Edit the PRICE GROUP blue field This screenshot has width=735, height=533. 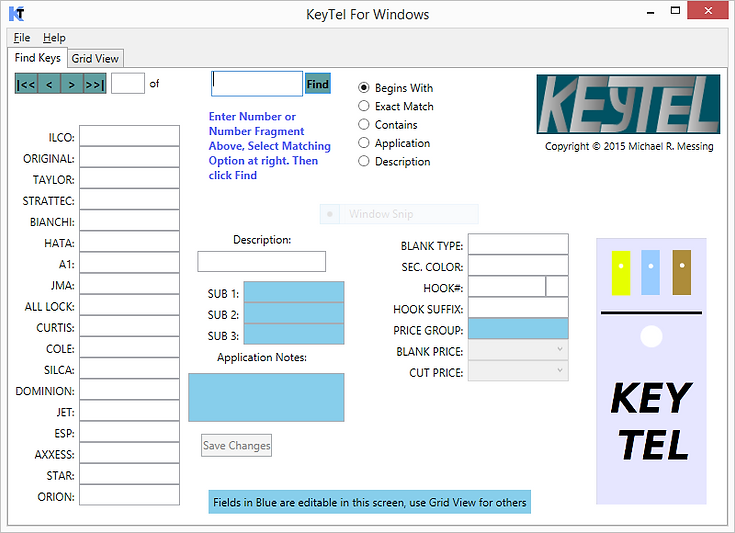click(518, 329)
